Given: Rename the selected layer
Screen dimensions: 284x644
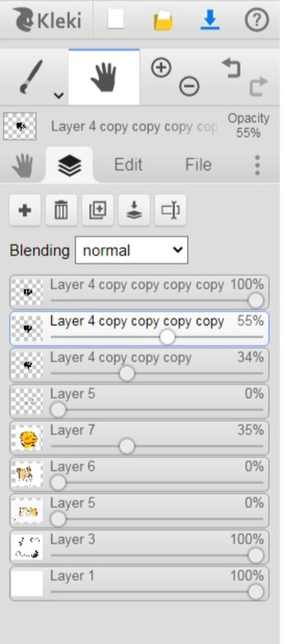Looking at the screenshot, I should point(170,210).
